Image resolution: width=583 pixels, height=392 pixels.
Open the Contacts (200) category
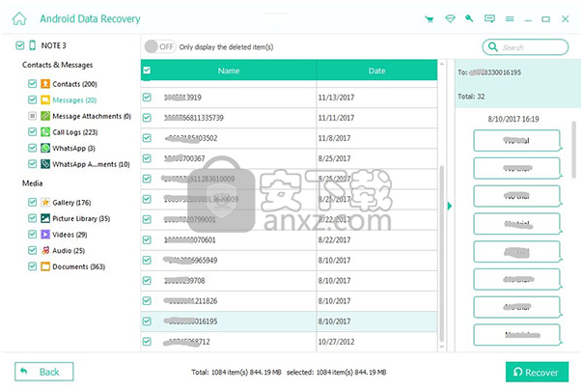point(74,84)
